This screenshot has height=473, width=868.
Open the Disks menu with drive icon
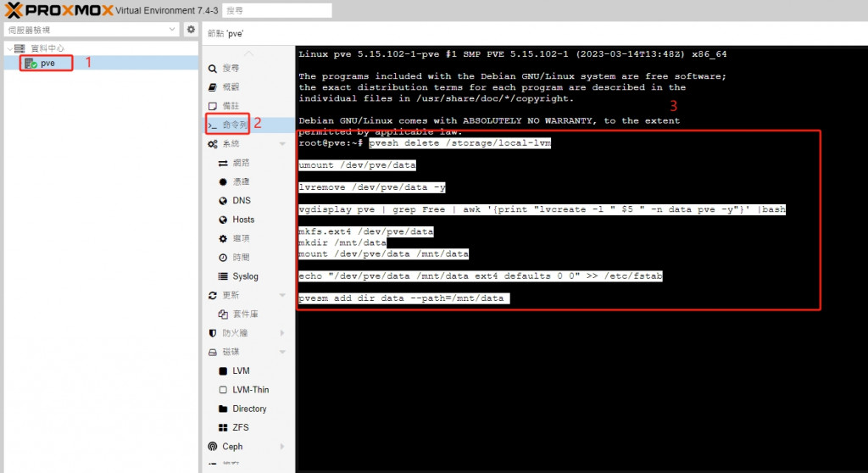click(x=231, y=352)
